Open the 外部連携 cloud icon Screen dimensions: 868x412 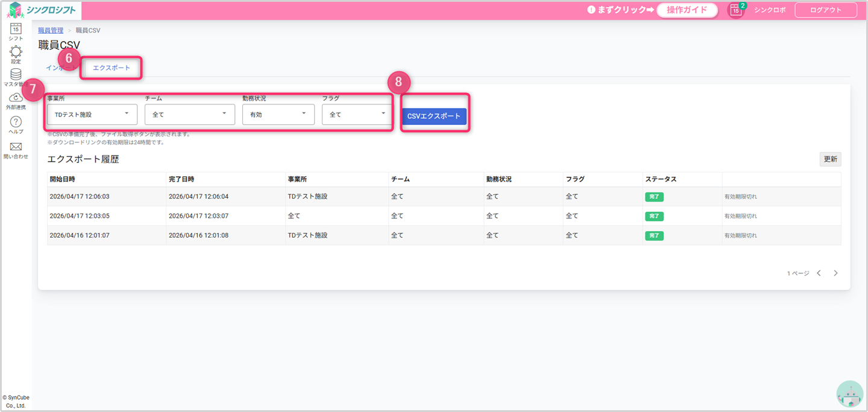16,97
